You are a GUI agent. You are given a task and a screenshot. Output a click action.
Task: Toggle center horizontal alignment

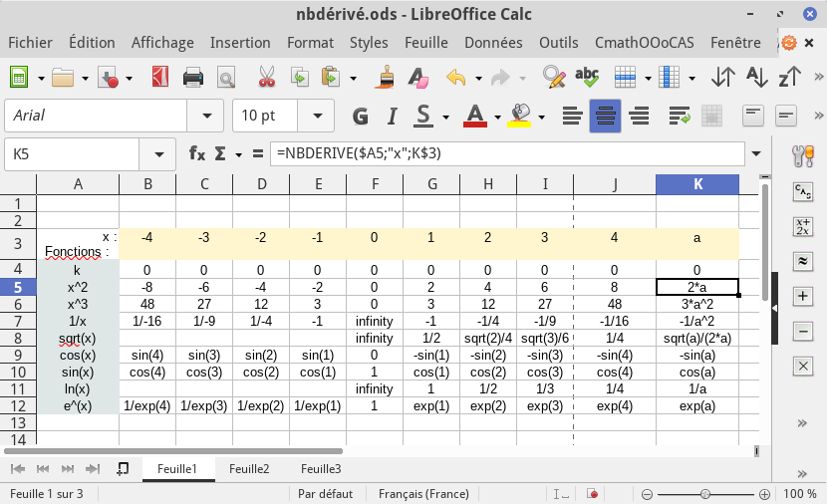coord(605,116)
